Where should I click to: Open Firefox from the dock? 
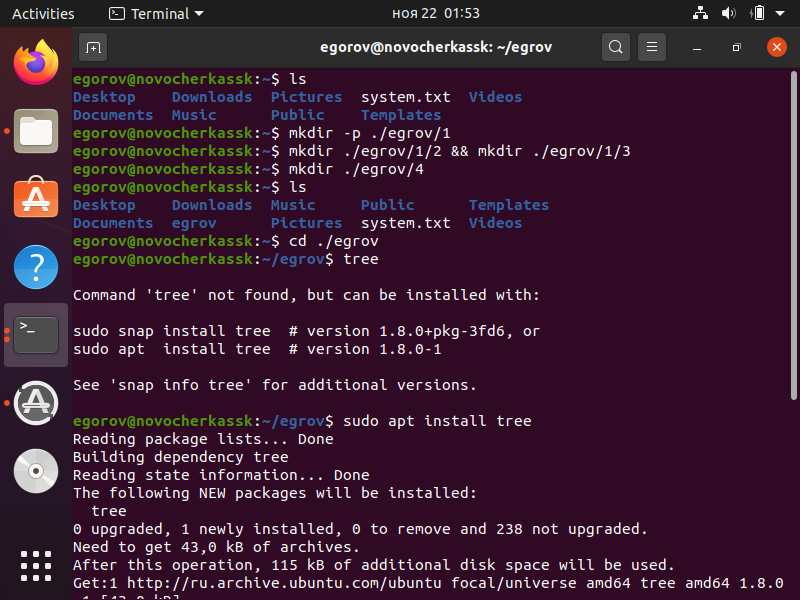tap(36, 62)
